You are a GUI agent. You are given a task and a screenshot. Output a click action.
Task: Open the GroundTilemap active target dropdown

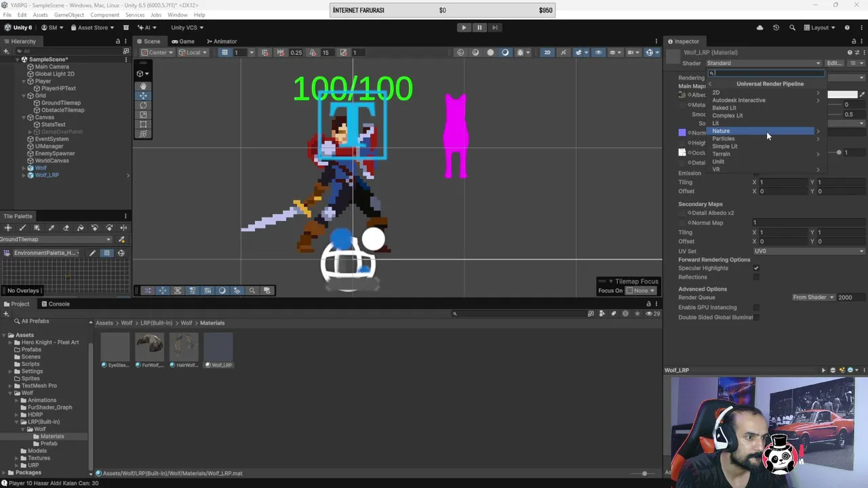click(x=56, y=239)
